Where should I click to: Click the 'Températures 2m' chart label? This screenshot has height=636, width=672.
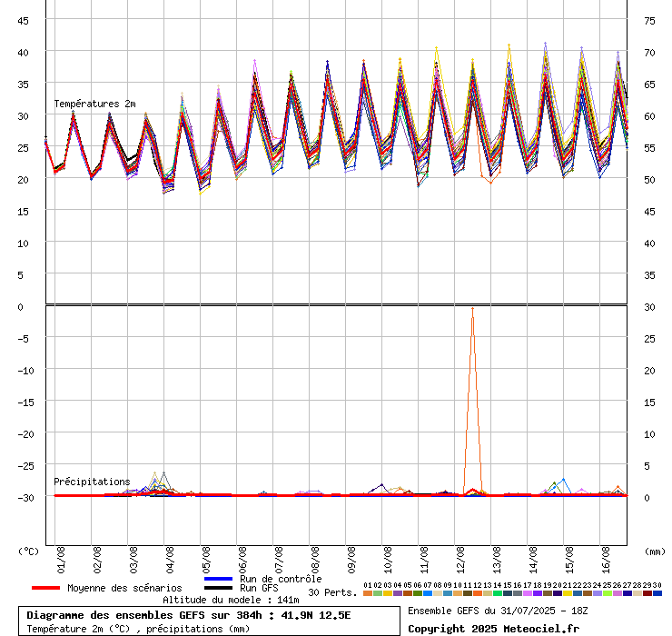point(94,104)
